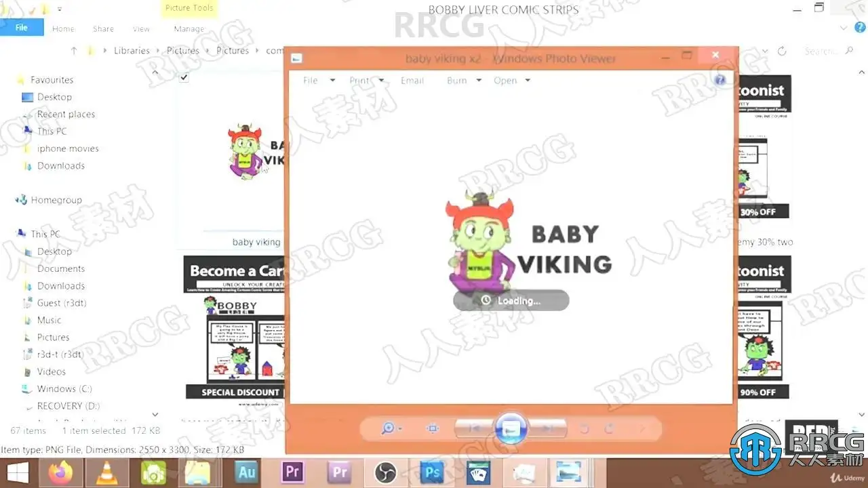Uncheck the baby viking thumbnail's selection checkbox
The width and height of the screenshot is (868, 488).
[x=184, y=78]
